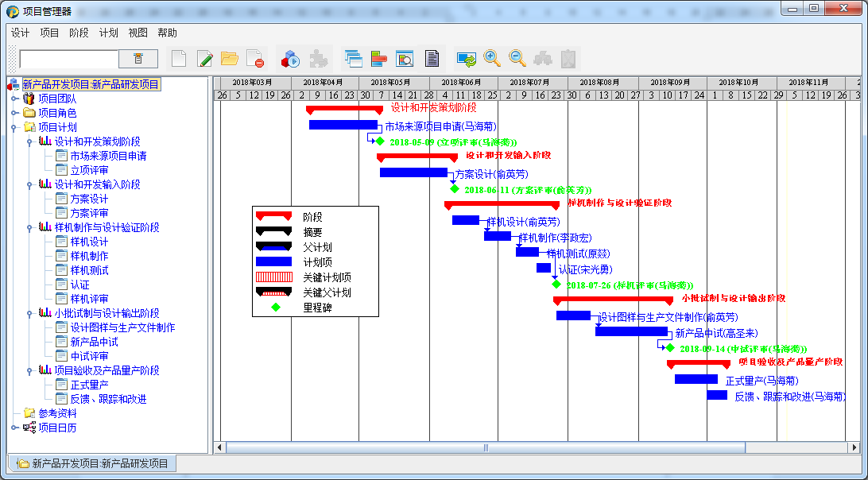Select 方案评审 in the tree
The image size is (868, 480).
(89, 213)
